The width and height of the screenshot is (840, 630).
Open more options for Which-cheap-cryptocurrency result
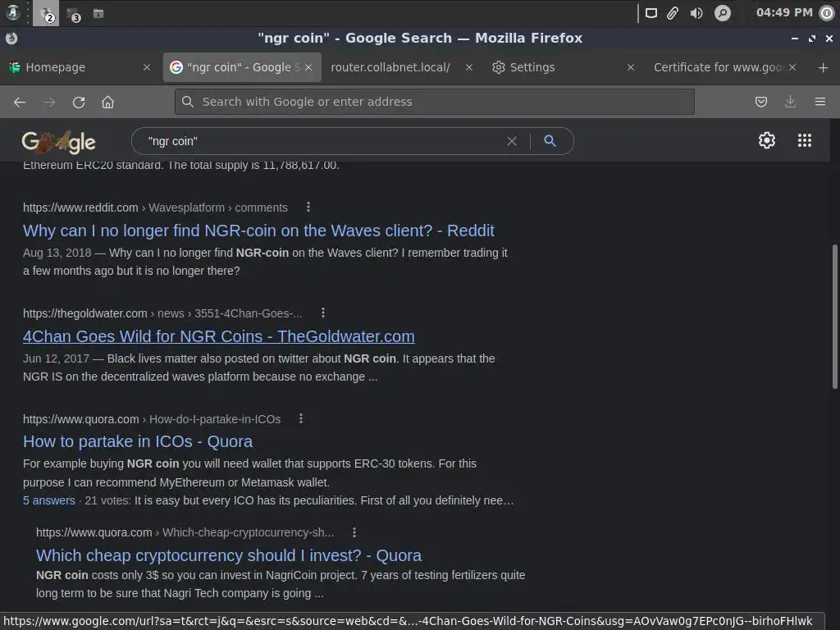[x=354, y=532]
